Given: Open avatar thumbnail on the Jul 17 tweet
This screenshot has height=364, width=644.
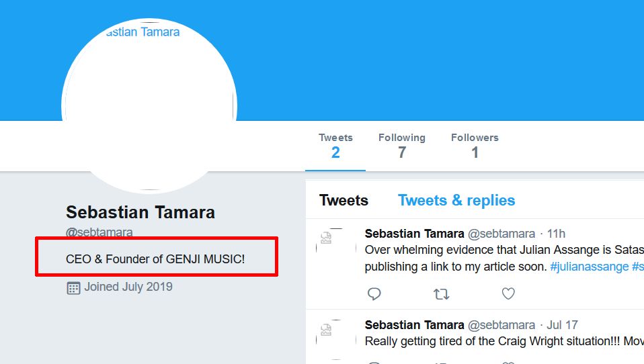Looking at the screenshot, I should pyautogui.click(x=336, y=340).
